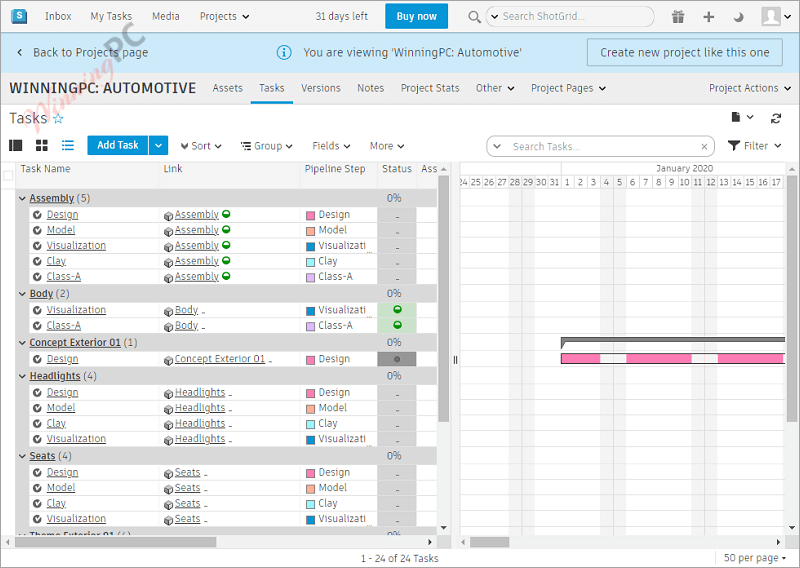Collapse the Seats group
The width and height of the screenshot is (800, 568).
pos(22,456)
